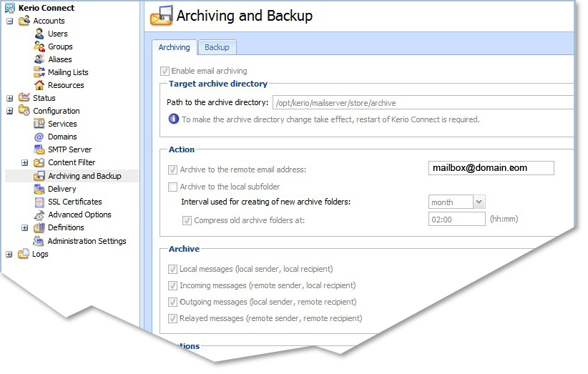Click the SMTP Server icon
Image resolution: width=588 pixels, height=374 pixels.
pyautogui.click(x=39, y=149)
